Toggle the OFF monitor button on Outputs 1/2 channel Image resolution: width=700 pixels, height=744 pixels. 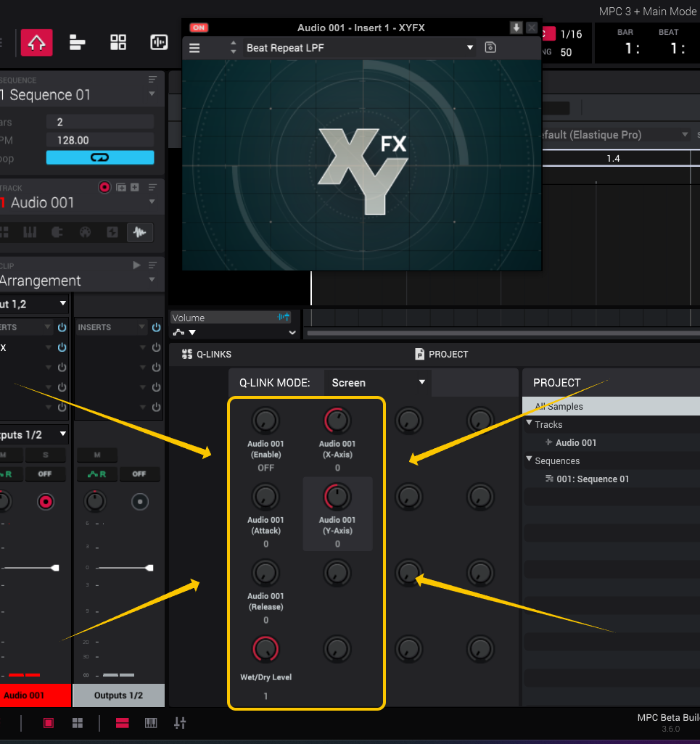(x=139, y=474)
